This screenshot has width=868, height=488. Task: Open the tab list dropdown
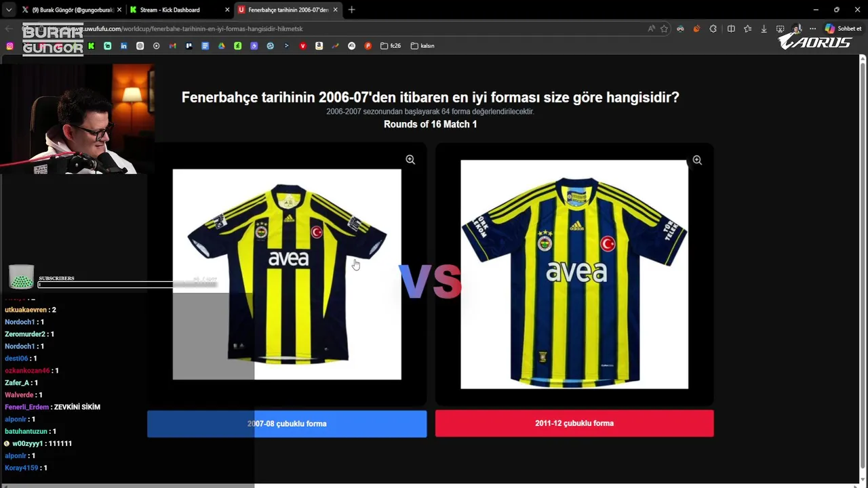[8, 9]
